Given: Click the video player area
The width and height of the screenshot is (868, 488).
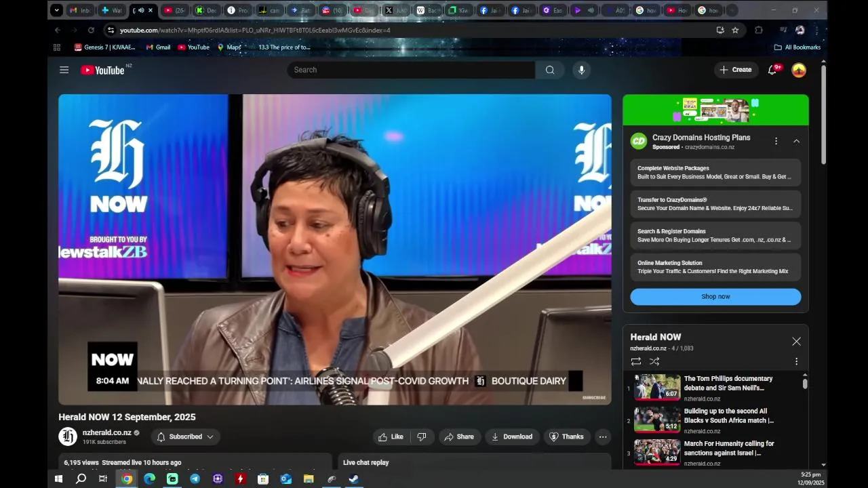Looking at the screenshot, I should click(x=335, y=249).
